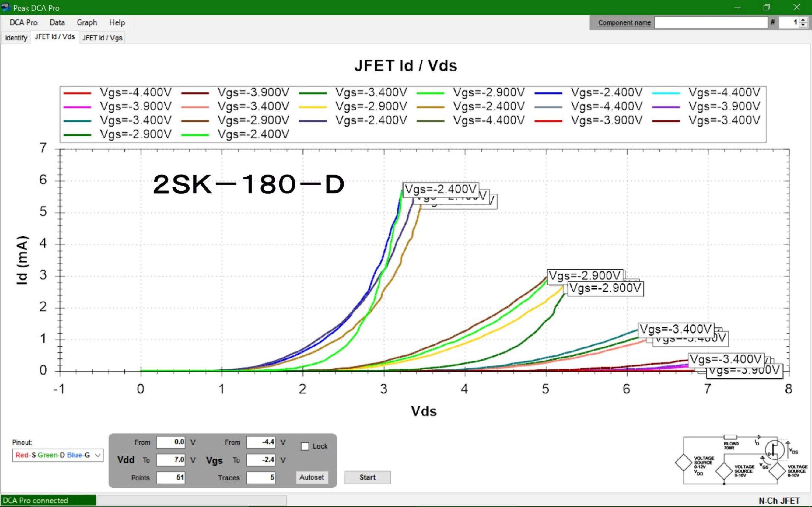Open the Pinout Red-S Green-D Blue-G combo box
This screenshot has height=507, width=812.
(x=54, y=455)
